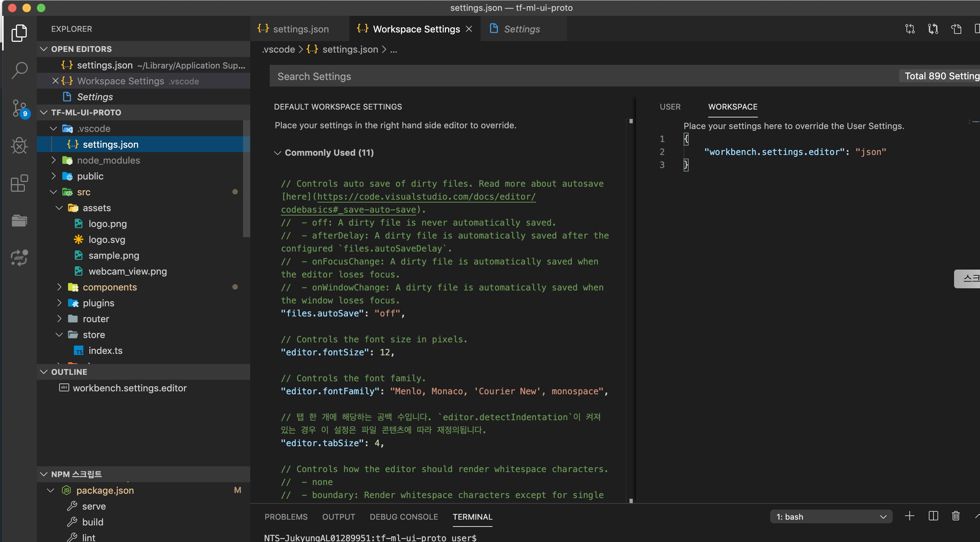The image size is (980, 542).
Task: Kill the terminal using the trash icon
Action: coord(956,516)
